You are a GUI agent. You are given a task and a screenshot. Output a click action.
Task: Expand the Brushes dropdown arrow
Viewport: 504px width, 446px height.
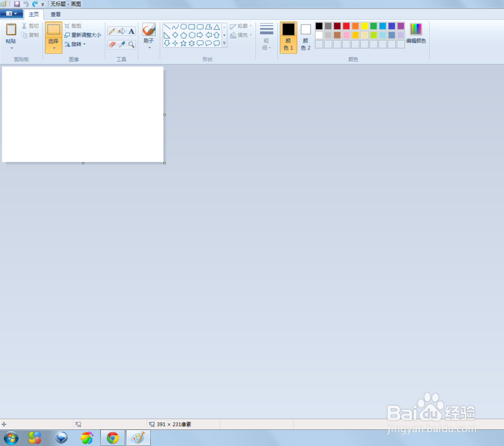coord(150,48)
